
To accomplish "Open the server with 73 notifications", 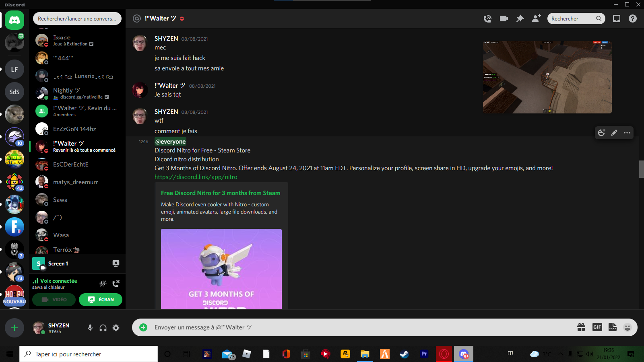I will (14, 272).
